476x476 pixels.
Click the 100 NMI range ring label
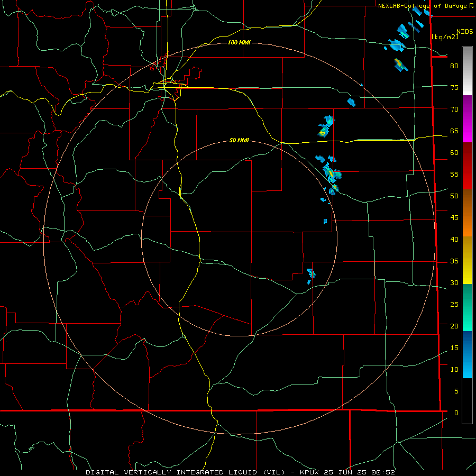click(239, 42)
